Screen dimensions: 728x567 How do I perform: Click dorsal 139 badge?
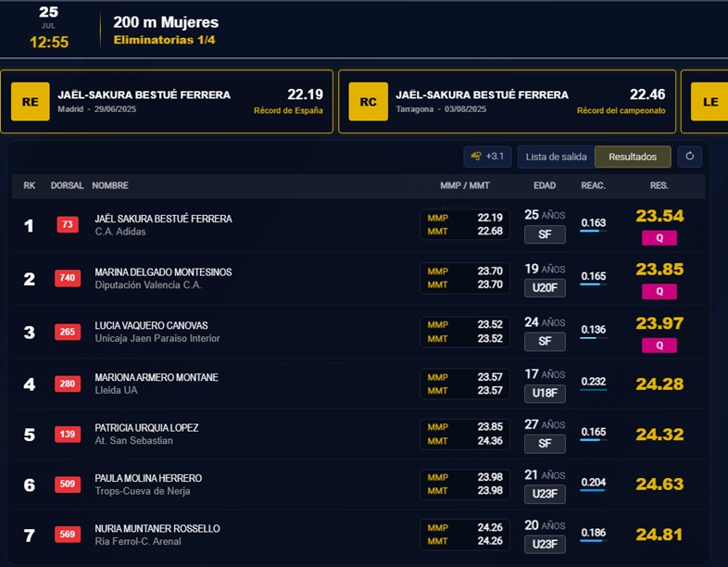pos(68,434)
